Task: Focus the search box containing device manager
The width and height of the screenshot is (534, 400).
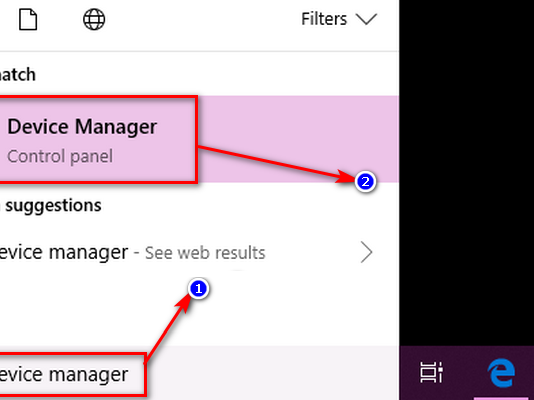Action: click(72, 374)
